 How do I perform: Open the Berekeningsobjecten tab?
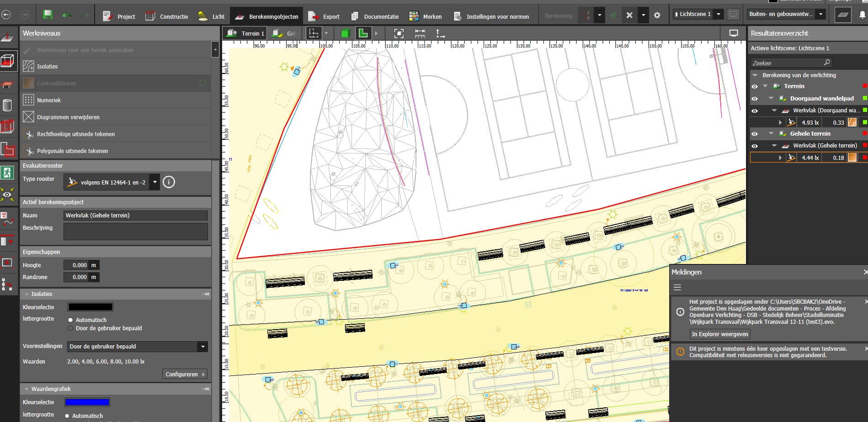pyautogui.click(x=266, y=16)
